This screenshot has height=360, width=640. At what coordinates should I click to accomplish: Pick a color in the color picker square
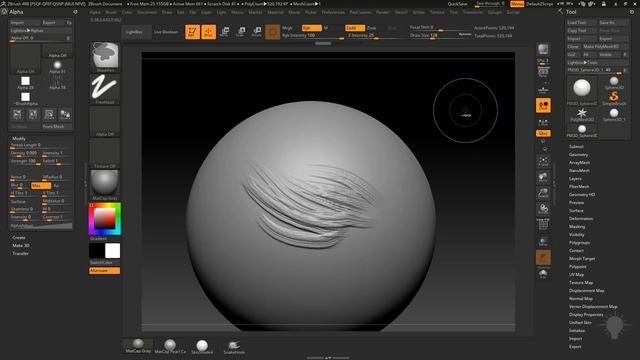pyautogui.click(x=104, y=219)
